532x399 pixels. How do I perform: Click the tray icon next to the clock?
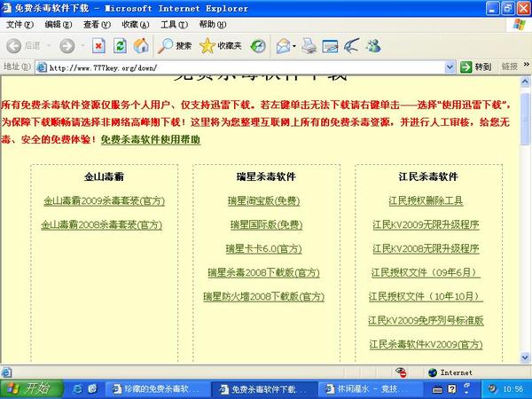point(491,389)
